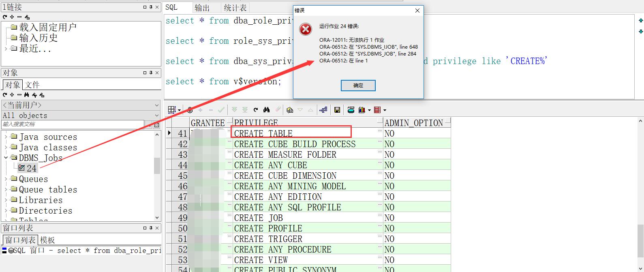This screenshot has height=272, width=644.
Task: Float the 链接 panel with the square icon
Action: [145, 7]
